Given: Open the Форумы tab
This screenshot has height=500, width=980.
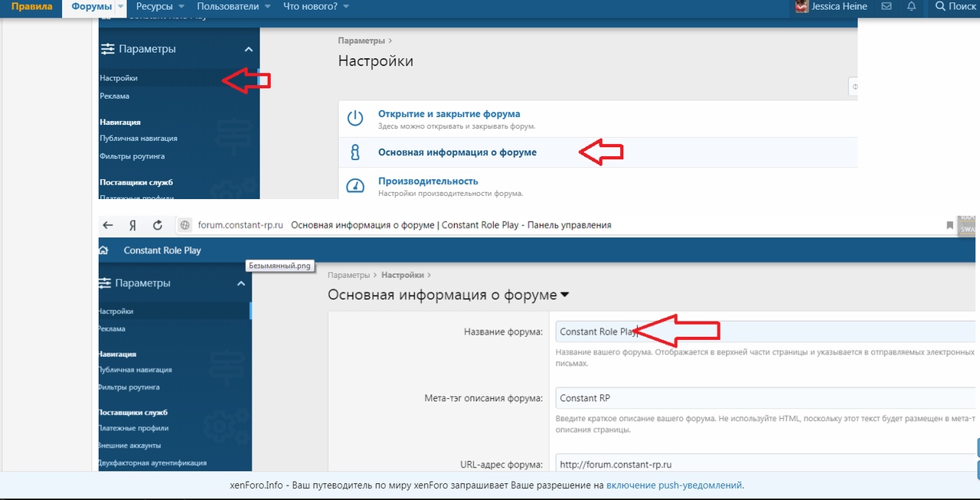Looking at the screenshot, I should tap(92, 7).
